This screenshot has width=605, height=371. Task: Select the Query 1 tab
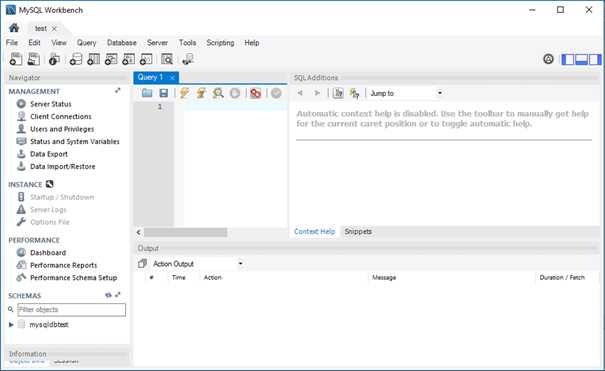(x=150, y=77)
